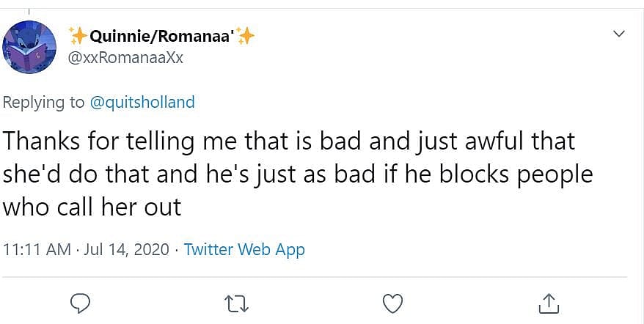Image resolution: width=644 pixels, height=324 pixels.
Task: Expand the tweet's more options chevron
Action: [618, 34]
